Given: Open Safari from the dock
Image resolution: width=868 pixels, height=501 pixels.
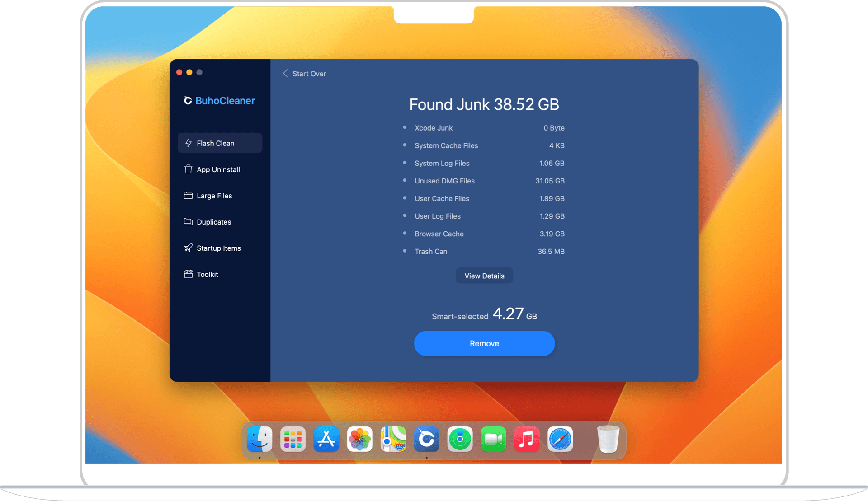Looking at the screenshot, I should click(x=560, y=439).
